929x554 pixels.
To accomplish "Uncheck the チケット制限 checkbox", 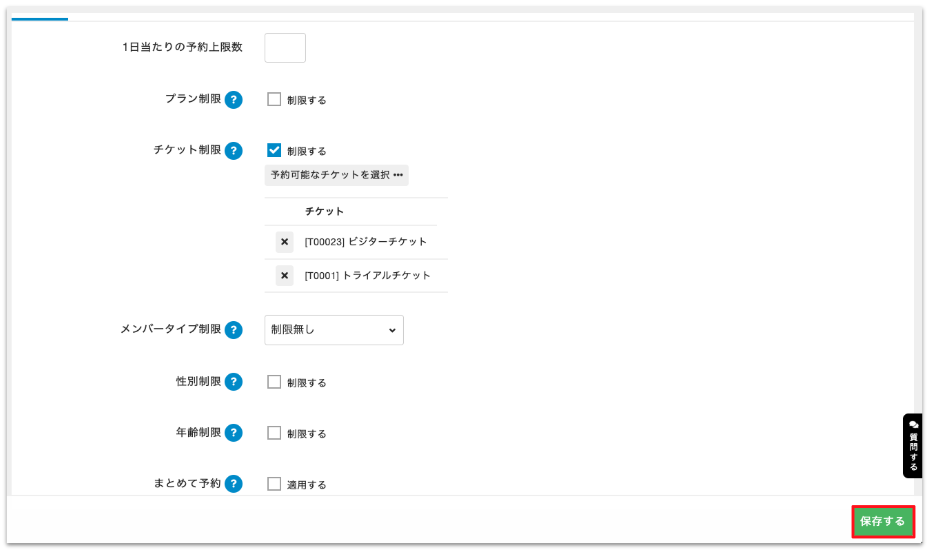I will pos(274,150).
